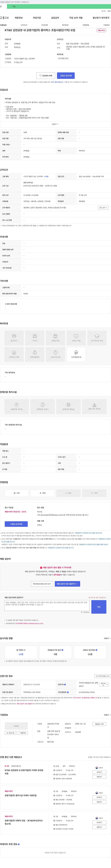The width and height of the screenshot is (111, 868).
Task: Click the 서류 selection step box
Action: 17,493
